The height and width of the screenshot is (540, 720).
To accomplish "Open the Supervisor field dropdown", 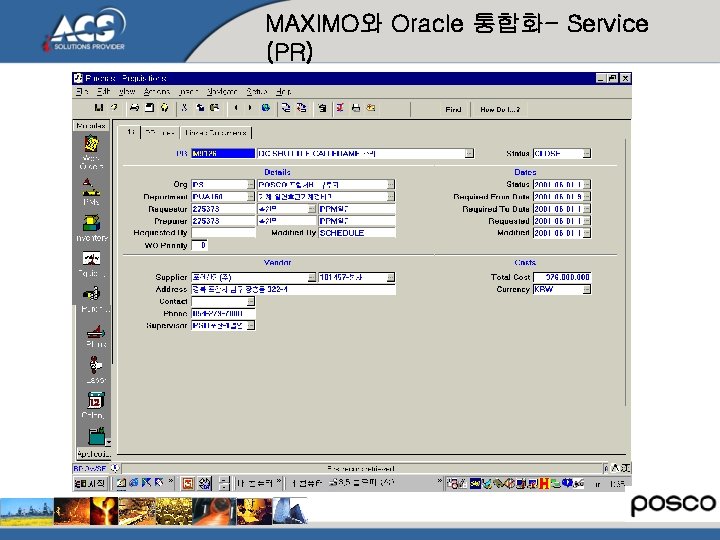I will 250,326.
